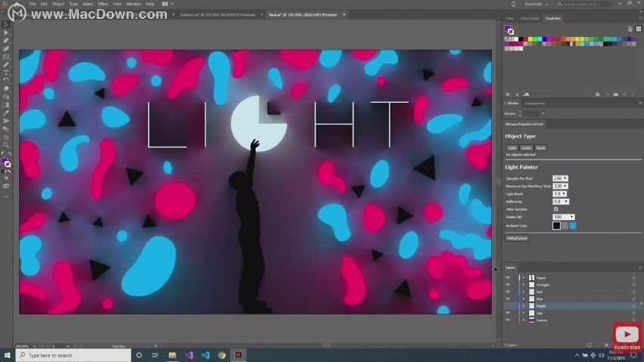Pick the black Ambient Color swatch
The image size is (644, 362).
point(556,225)
